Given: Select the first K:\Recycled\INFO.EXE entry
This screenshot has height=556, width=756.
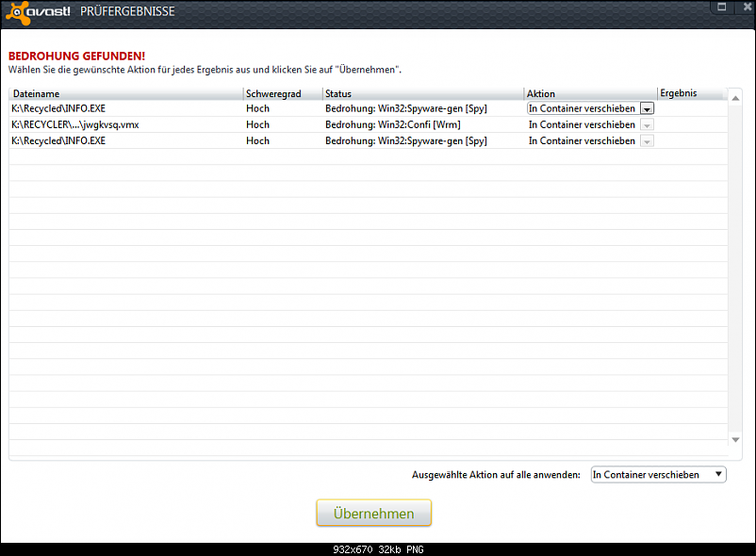Looking at the screenshot, I should [58, 108].
